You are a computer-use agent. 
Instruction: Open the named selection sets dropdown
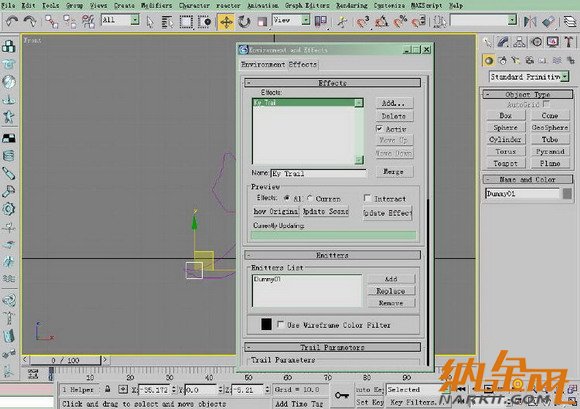tap(512, 20)
